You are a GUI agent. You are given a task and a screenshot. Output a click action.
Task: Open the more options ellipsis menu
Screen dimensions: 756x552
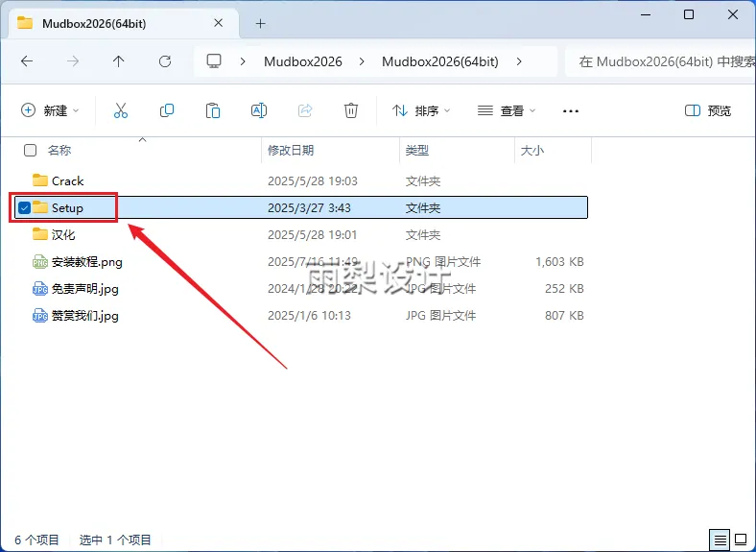click(x=571, y=111)
